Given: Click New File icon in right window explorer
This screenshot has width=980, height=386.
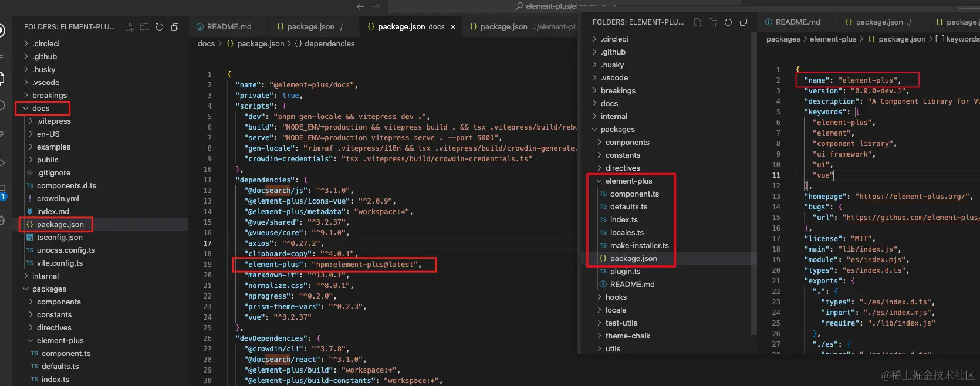Looking at the screenshot, I should point(698,22).
